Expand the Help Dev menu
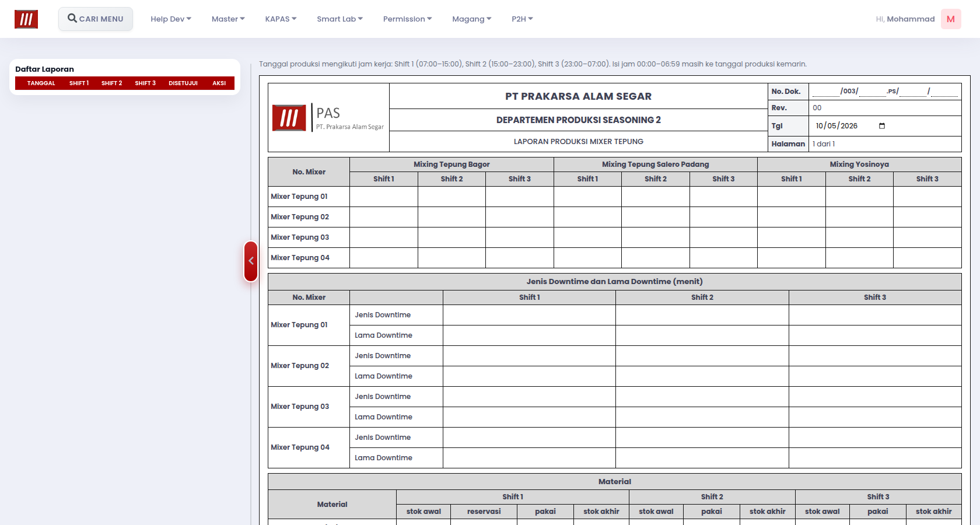This screenshot has width=980, height=525. [171, 19]
